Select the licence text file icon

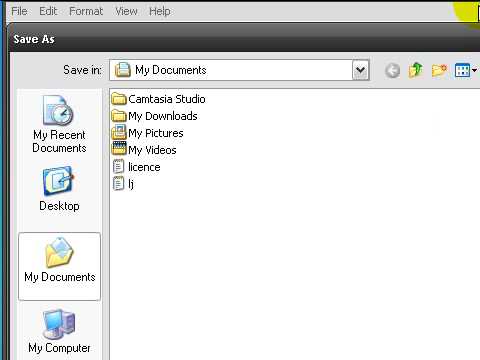(x=118, y=167)
